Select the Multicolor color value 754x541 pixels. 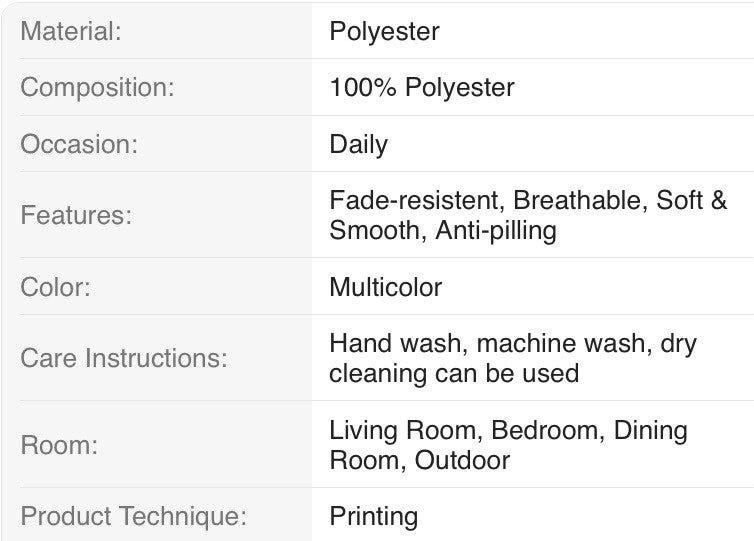coord(385,287)
